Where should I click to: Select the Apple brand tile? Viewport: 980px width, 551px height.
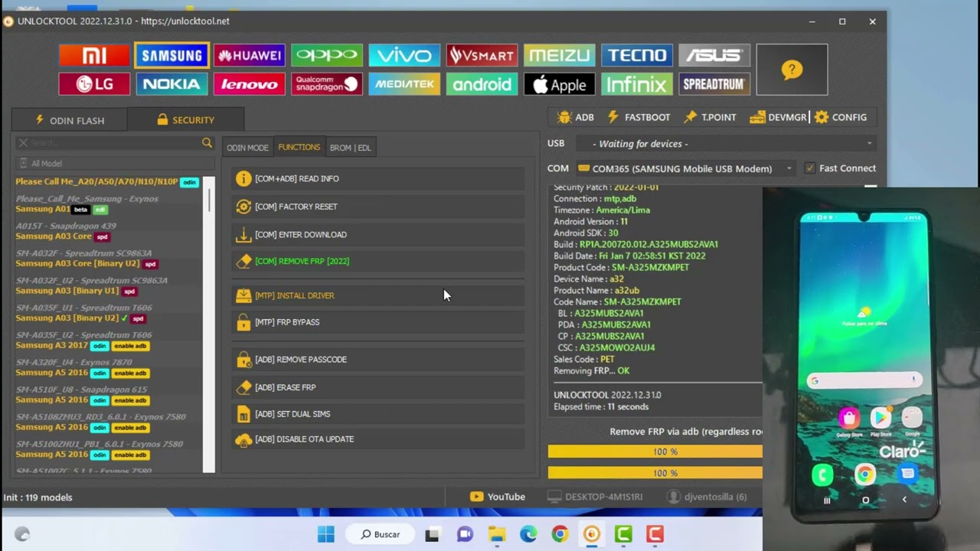click(560, 84)
